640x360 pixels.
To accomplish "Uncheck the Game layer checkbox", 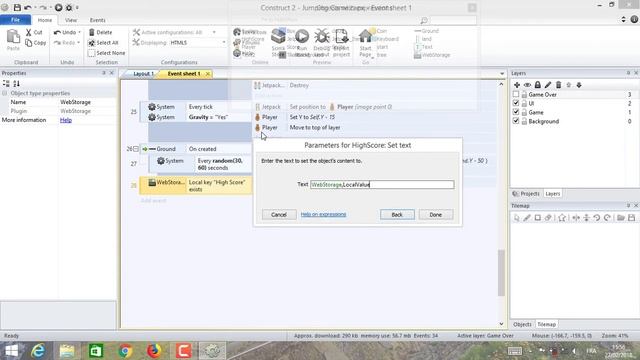I will pos(516,112).
